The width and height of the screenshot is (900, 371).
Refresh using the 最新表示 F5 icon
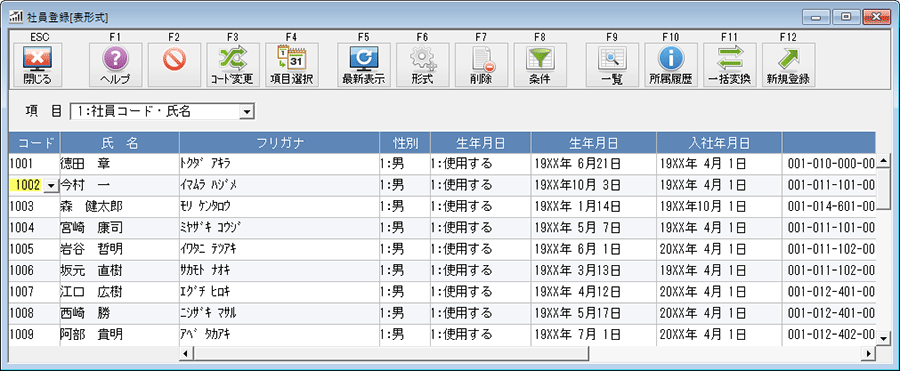363,65
